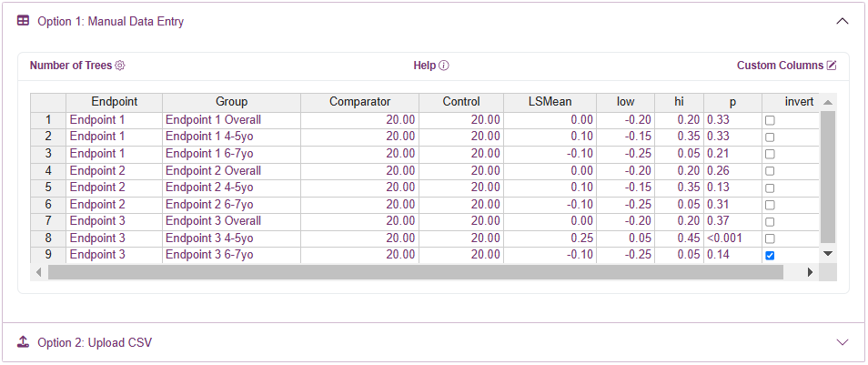The width and height of the screenshot is (868, 365).
Task: Select row header number 3
Action: pos(48,154)
